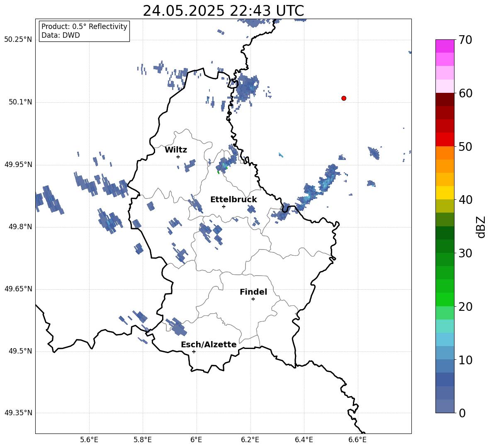Click the slate blue colorbar segment above 0
This screenshot has height=448, width=491.
coord(445,406)
